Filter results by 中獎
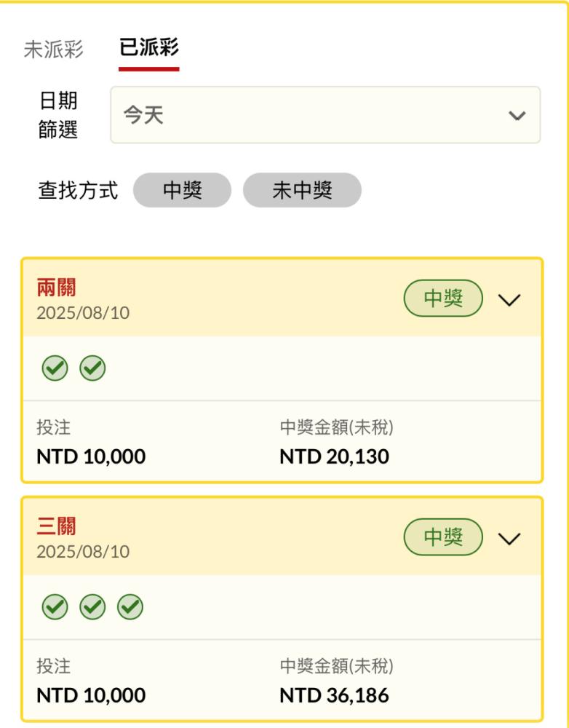Viewport: 569px width, 728px height. click(x=182, y=190)
